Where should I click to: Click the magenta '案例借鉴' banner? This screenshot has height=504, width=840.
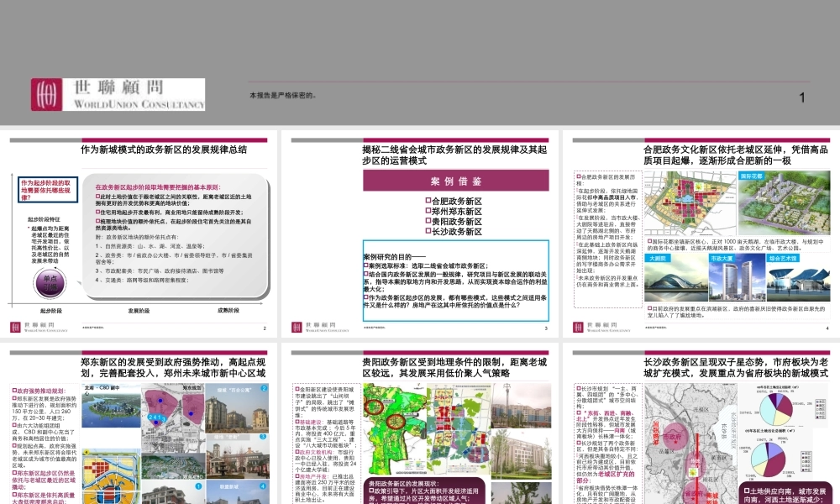[x=456, y=181]
